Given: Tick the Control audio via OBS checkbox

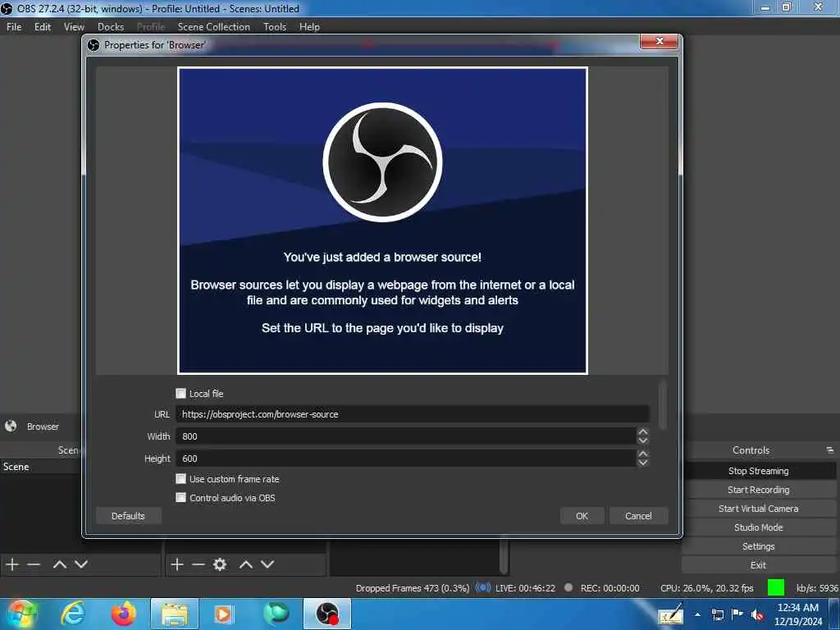Looking at the screenshot, I should (x=181, y=498).
